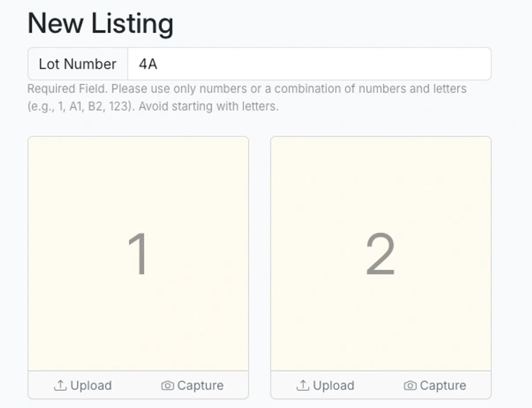Viewport: 532px width, 408px height.
Task: Click the camera icon under photo slot 2
Action: (410, 386)
